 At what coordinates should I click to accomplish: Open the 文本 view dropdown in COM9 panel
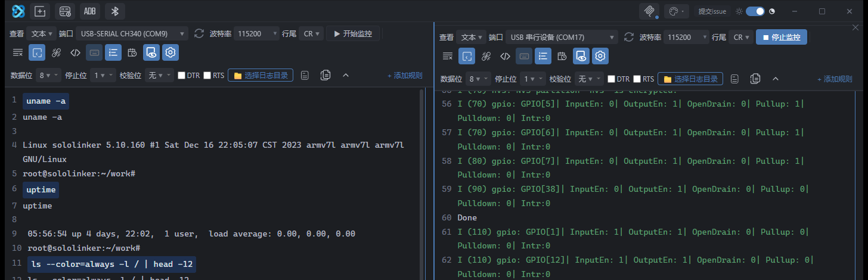[x=41, y=33]
